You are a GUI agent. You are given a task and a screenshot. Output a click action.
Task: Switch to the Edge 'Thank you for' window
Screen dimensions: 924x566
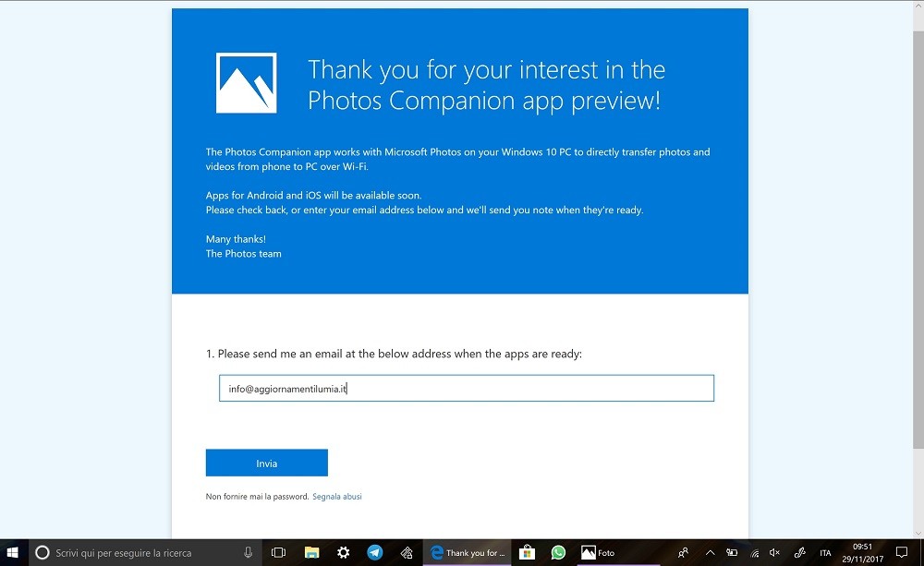[467, 553]
